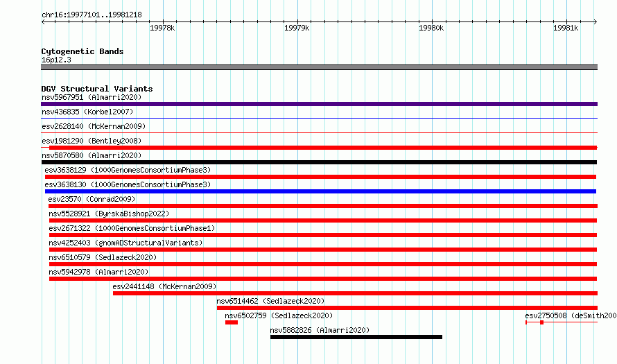
Task: Click the ruler's right arrowhead
Action: (596, 21)
